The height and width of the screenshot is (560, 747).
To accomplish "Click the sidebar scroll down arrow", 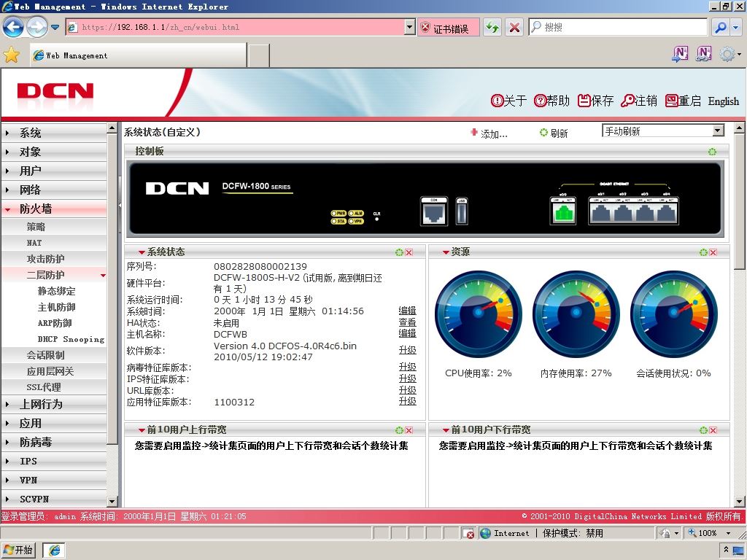I will (112, 502).
